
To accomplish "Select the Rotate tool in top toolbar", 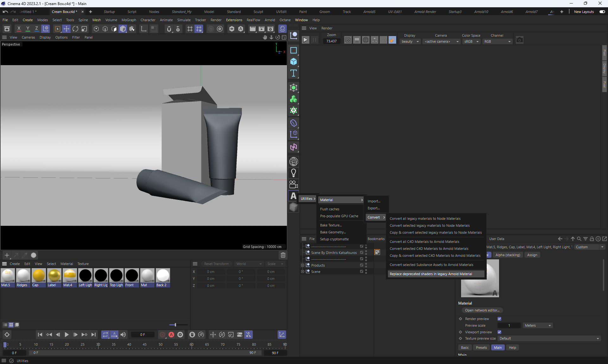I will (75, 29).
